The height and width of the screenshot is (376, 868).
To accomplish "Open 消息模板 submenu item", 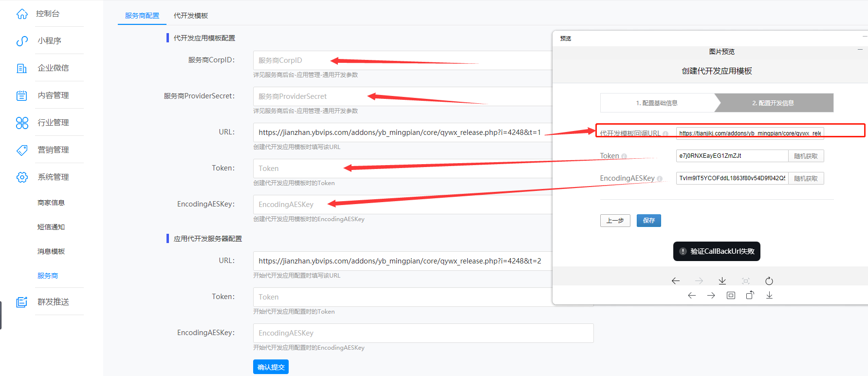I will [x=51, y=251].
